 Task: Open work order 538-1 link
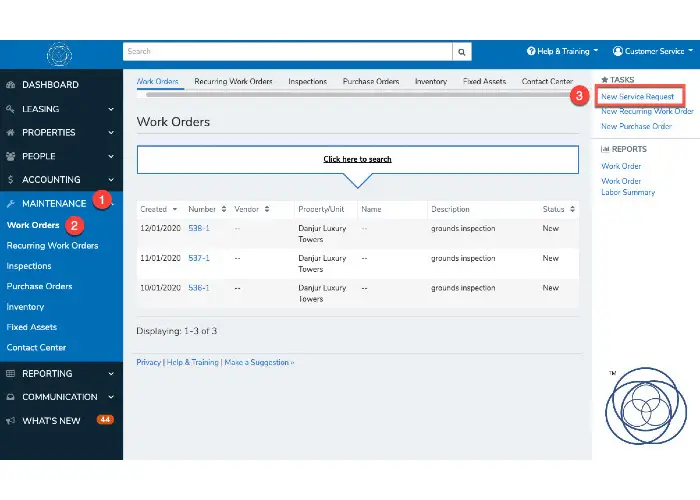point(198,228)
